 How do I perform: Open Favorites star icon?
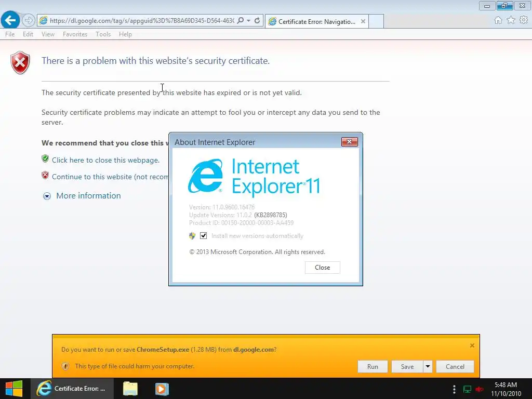click(x=511, y=20)
